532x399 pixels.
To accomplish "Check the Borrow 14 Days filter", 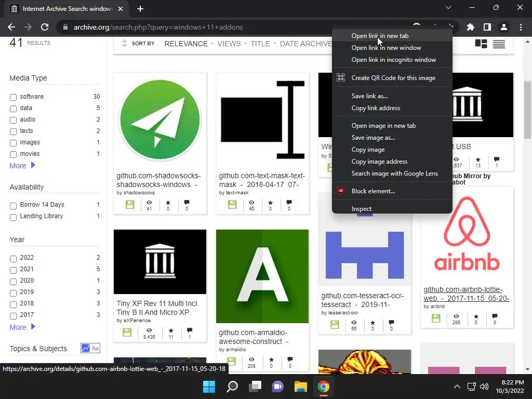I will coord(13,206).
